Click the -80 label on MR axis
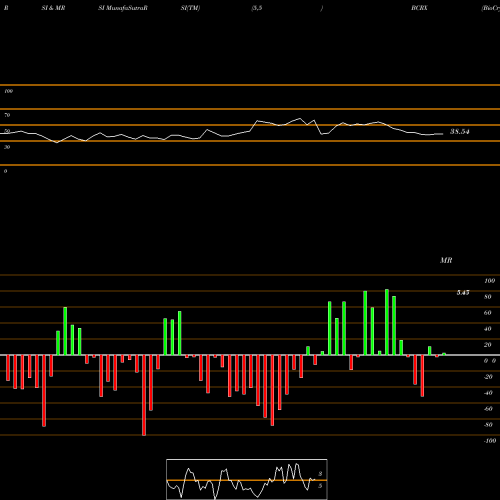Viewport: 500px width, 500px height. (488, 425)
